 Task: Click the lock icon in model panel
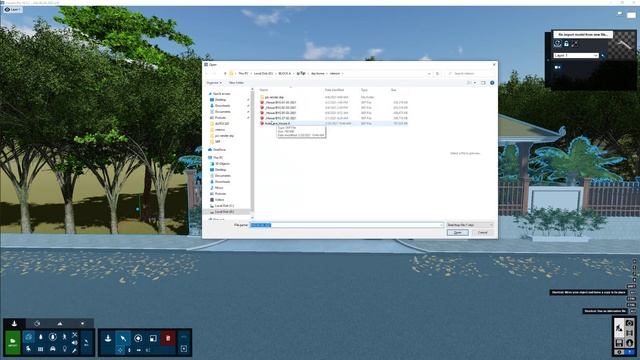point(566,44)
